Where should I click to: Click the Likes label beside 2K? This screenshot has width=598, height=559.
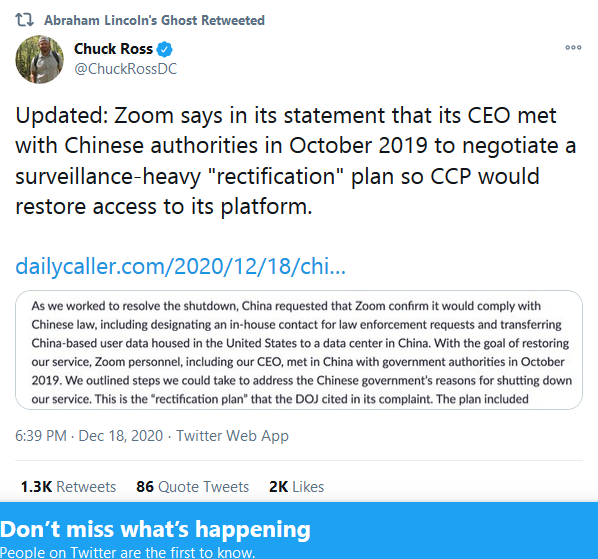(308, 487)
